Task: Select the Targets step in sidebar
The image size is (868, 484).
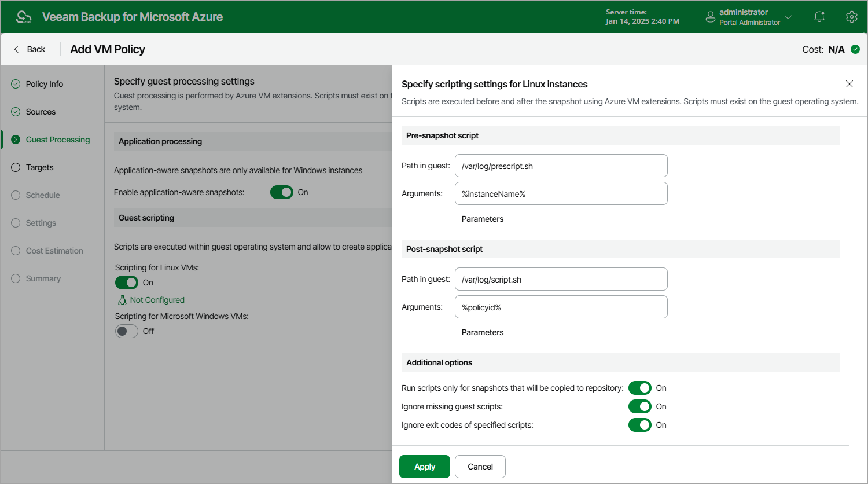Action: point(39,167)
